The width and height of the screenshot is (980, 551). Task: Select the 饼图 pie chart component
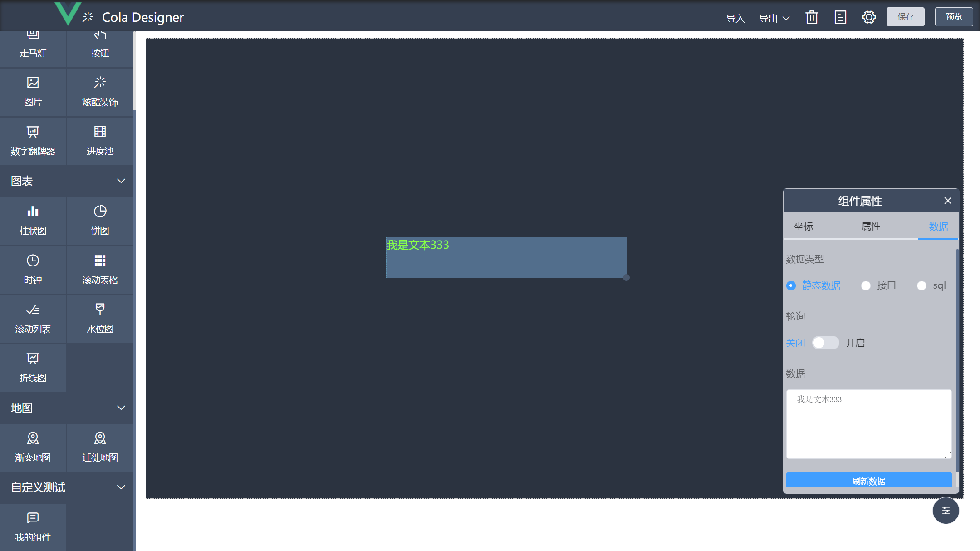[100, 221]
